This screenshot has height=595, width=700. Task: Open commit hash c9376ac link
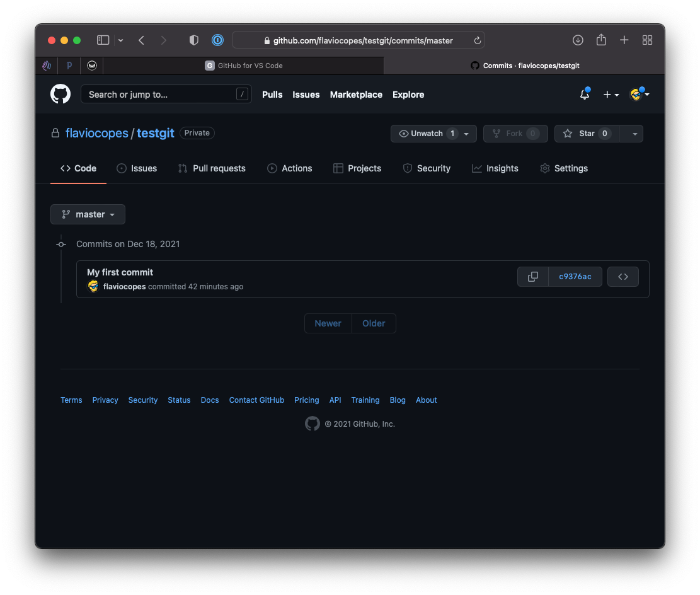575,277
